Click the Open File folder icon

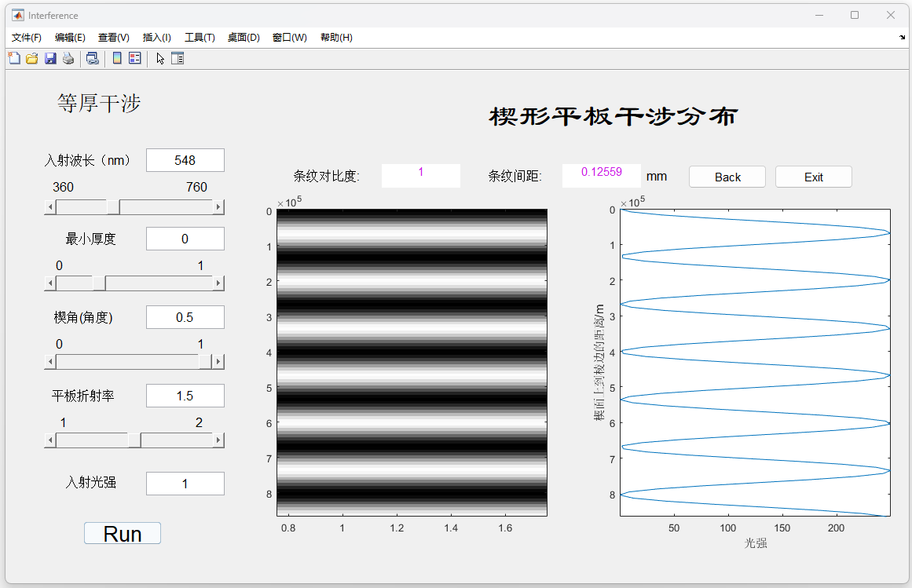pos(32,58)
